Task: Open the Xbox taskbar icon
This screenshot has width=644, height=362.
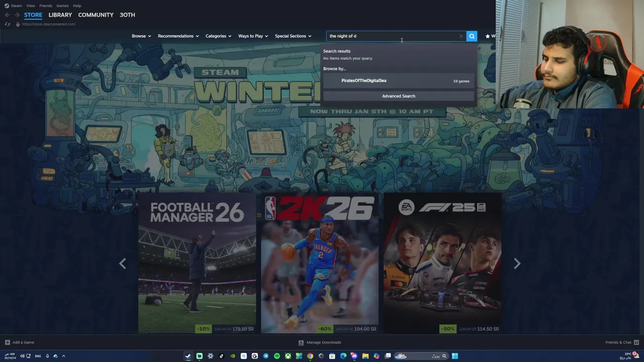Action: tap(288, 356)
